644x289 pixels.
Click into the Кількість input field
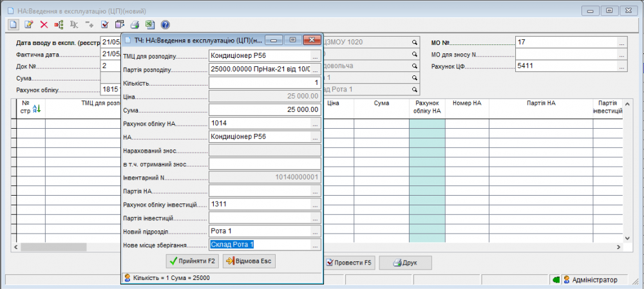(264, 83)
